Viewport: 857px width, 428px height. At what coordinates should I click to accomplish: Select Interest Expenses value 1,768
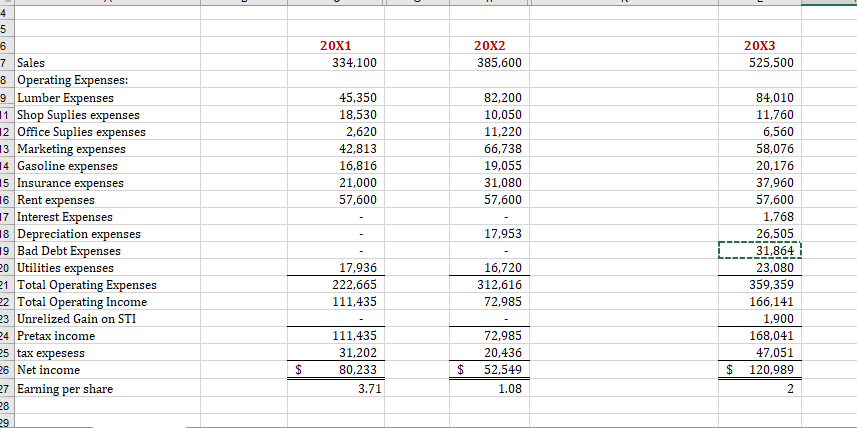pyautogui.click(x=759, y=217)
